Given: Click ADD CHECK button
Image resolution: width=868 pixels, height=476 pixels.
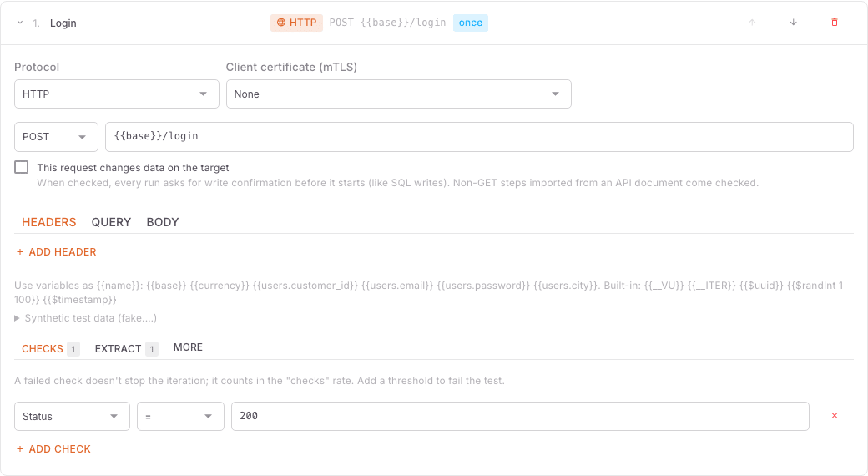Looking at the screenshot, I should [x=53, y=449].
